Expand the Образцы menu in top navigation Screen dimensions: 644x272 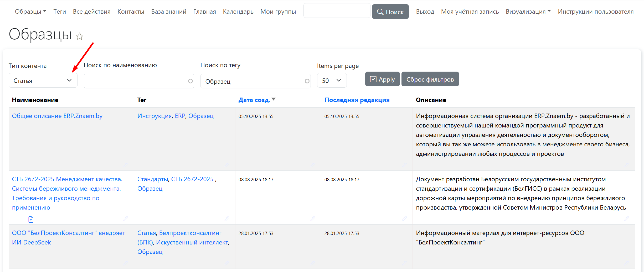point(30,12)
